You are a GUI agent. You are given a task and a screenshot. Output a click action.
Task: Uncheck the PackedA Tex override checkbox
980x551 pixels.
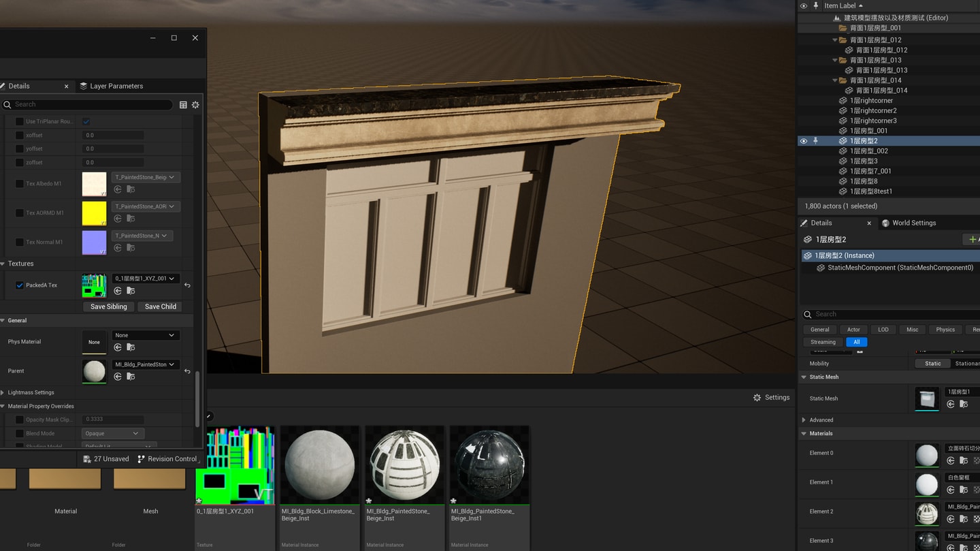20,285
